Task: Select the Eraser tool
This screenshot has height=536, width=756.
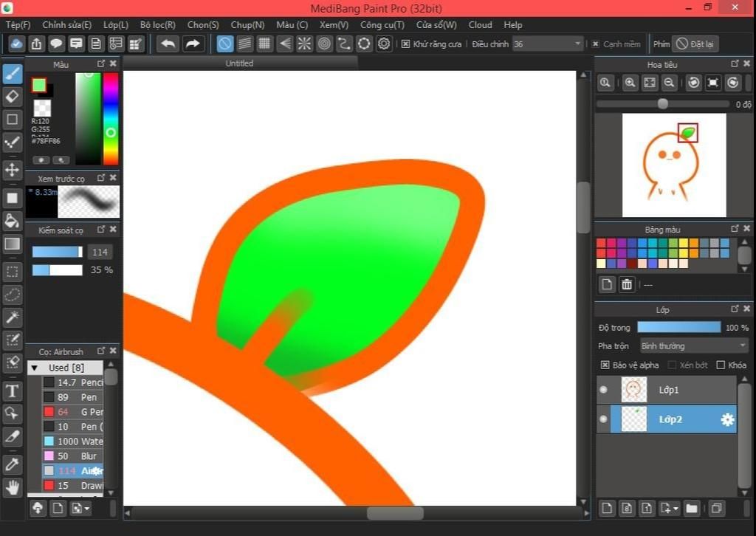Action: pyautogui.click(x=12, y=97)
